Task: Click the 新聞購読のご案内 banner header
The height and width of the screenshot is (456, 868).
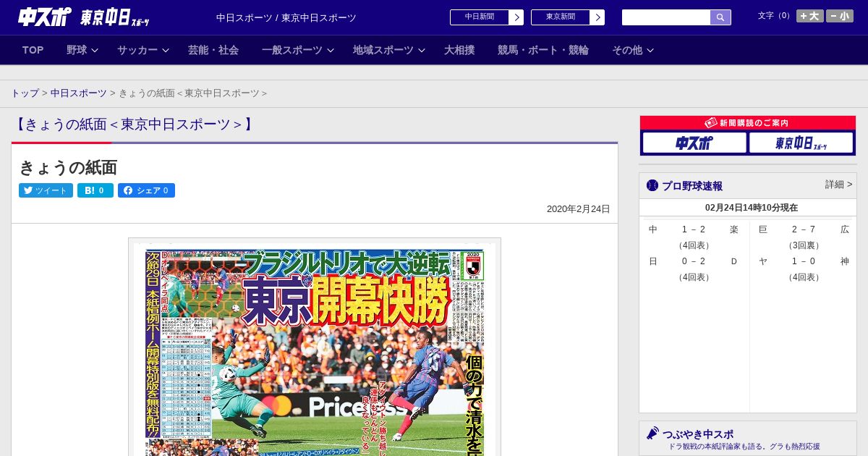Action: [x=748, y=123]
